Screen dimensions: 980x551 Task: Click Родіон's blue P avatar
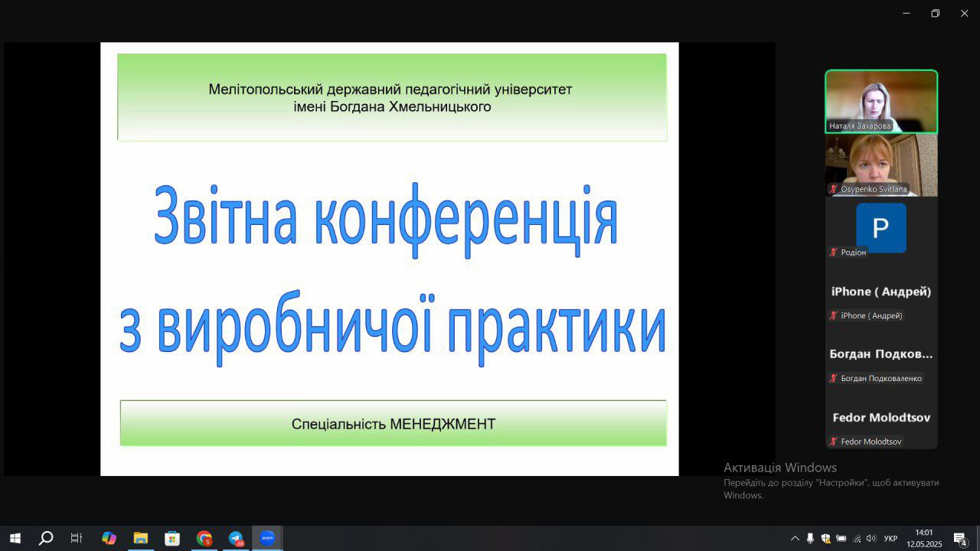click(880, 227)
